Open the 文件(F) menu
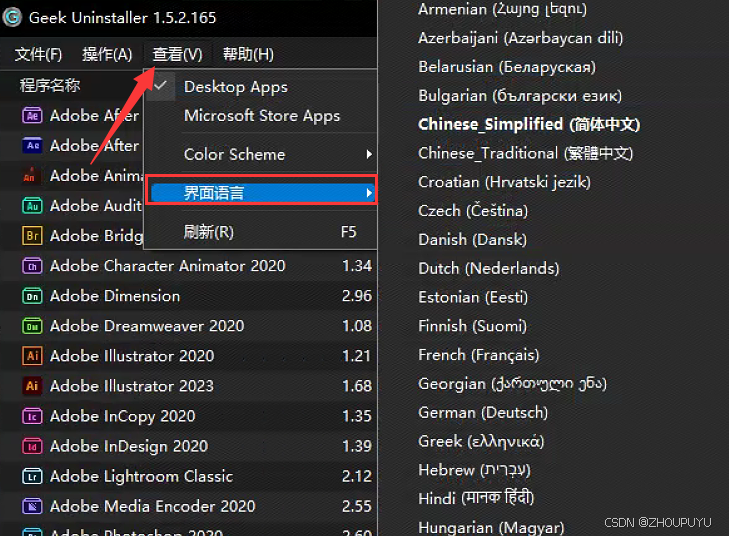Viewport: 729px width, 536px height. coord(39,54)
